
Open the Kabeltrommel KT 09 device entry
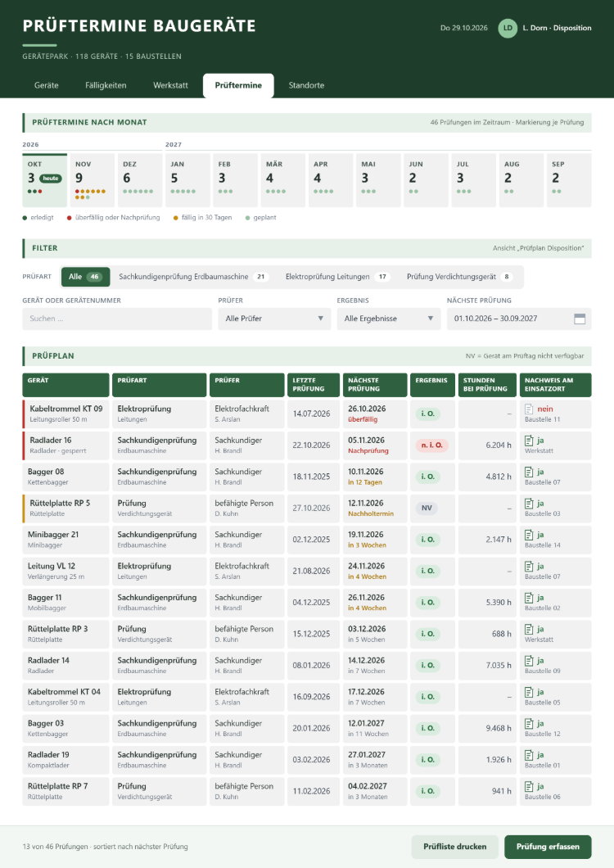pyautogui.click(x=65, y=414)
